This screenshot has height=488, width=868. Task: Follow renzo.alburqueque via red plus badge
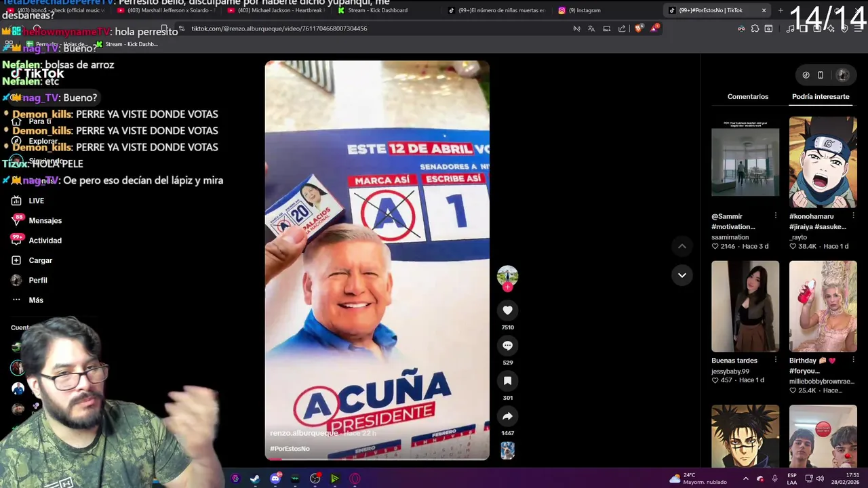pos(507,287)
